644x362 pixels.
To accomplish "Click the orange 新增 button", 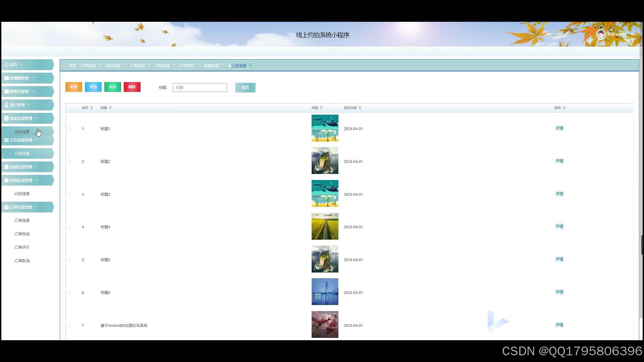I will point(73,87).
